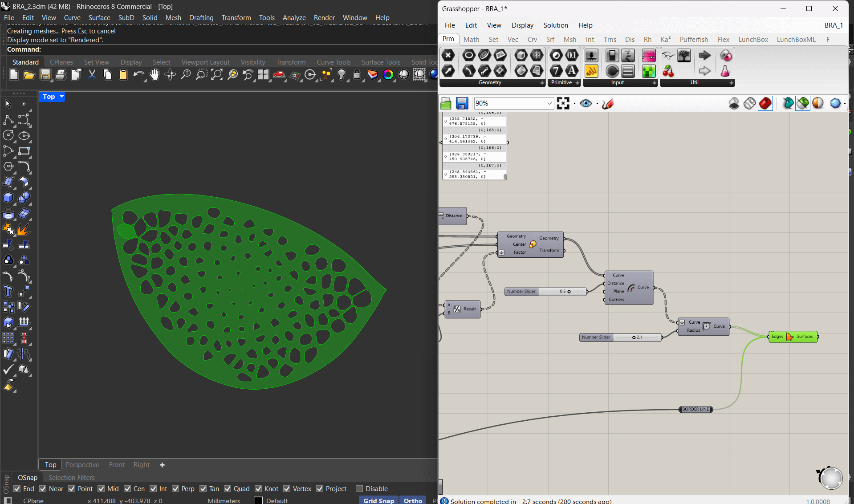This screenshot has width=854, height=504.
Task: Toggle the Grid Snap button
Action: 378,500
